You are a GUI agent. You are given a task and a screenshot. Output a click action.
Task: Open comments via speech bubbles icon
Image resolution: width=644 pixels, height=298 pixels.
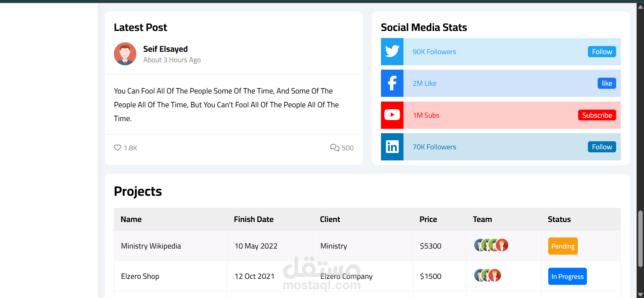coord(335,148)
